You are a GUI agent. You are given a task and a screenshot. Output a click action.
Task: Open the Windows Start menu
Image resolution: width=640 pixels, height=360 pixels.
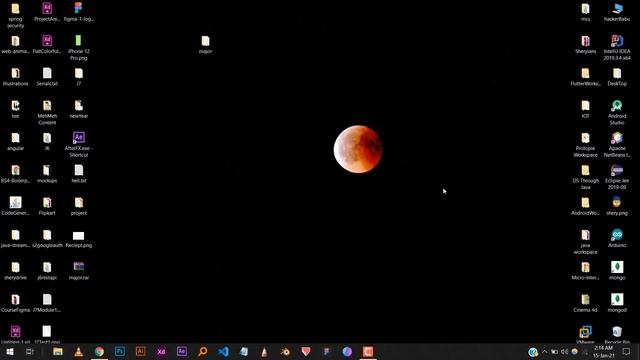[10, 351]
